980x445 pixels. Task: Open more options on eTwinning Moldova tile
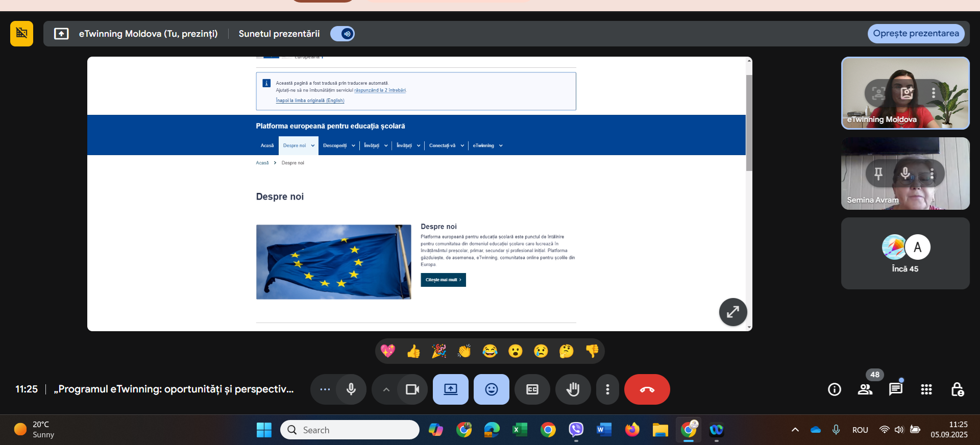934,93
